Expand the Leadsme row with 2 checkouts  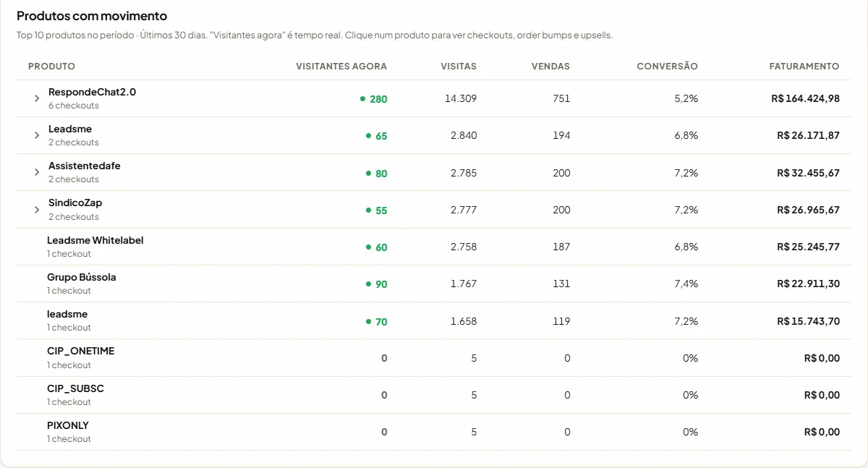[x=37, y=135]
